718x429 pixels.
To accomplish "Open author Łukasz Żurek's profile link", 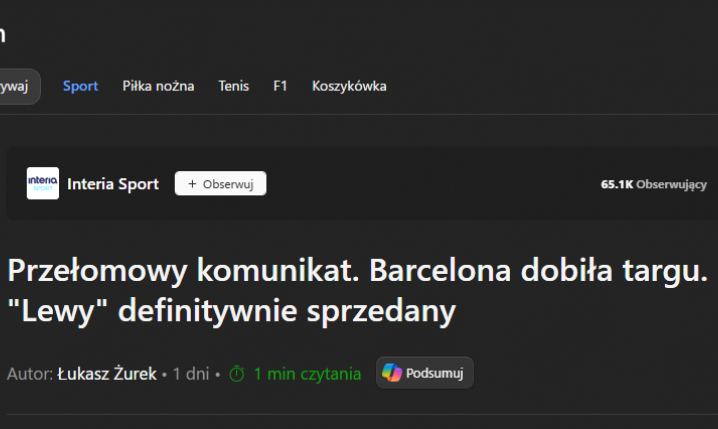I will (107, 374).
